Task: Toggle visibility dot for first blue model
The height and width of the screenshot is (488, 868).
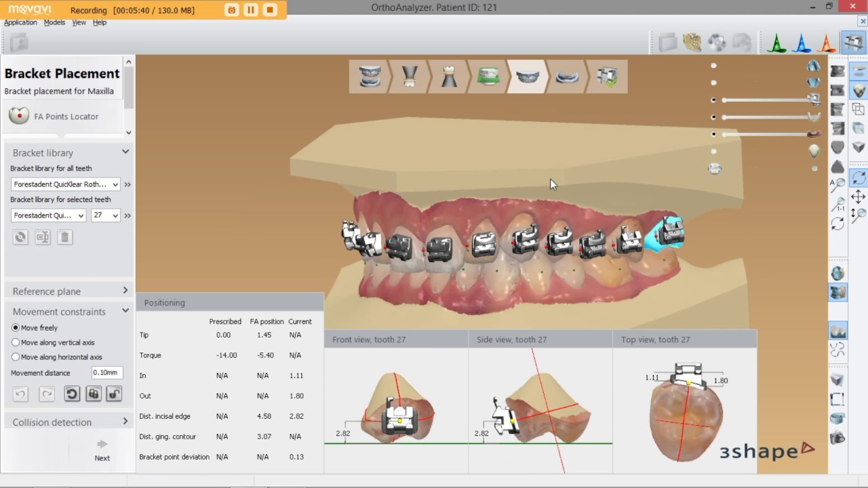Action: [x=713, y=66]
